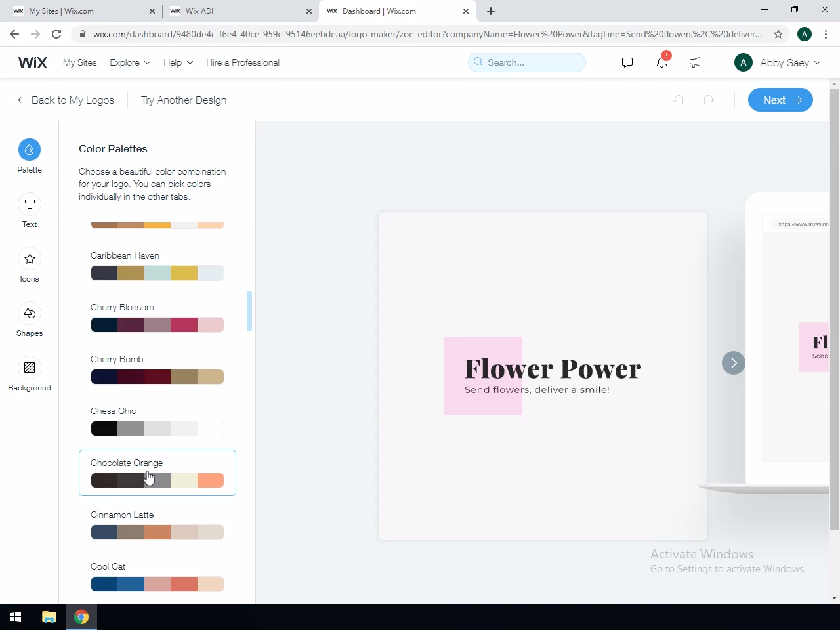This screenshot has height=630, width=840.
Task: Click the Next button
Action: click(x=780, y=100)
